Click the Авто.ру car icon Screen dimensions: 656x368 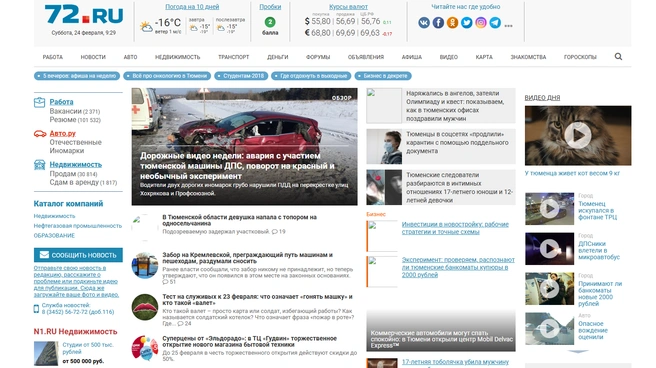coord(40,134)
